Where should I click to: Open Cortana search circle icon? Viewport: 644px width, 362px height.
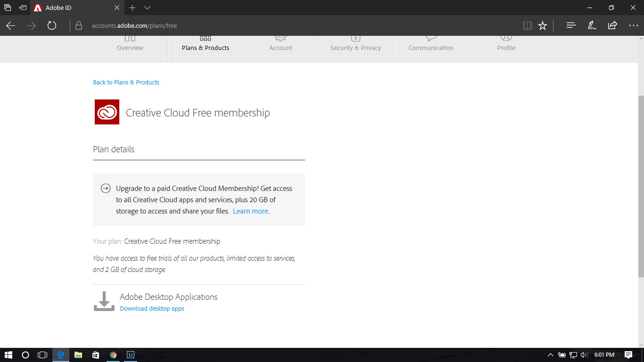pyautogui.click(x=25, y=355)
